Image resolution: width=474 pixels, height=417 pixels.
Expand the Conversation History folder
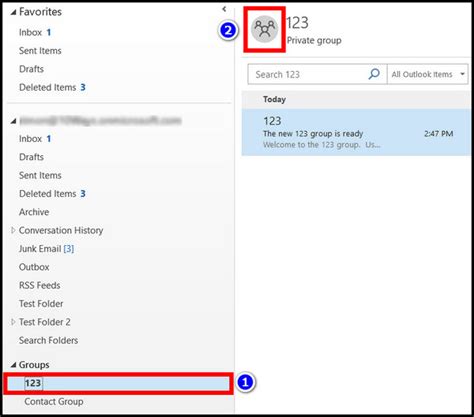coord(13,230)
